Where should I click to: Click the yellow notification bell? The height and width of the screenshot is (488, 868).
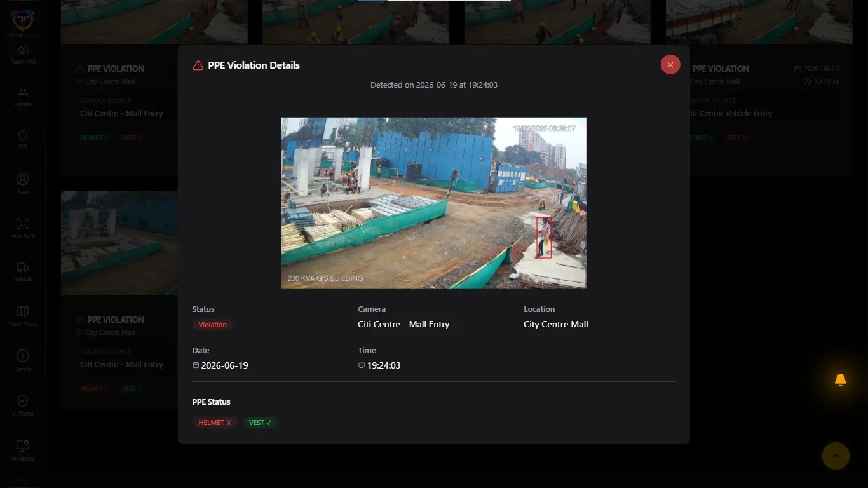point(840,380)
